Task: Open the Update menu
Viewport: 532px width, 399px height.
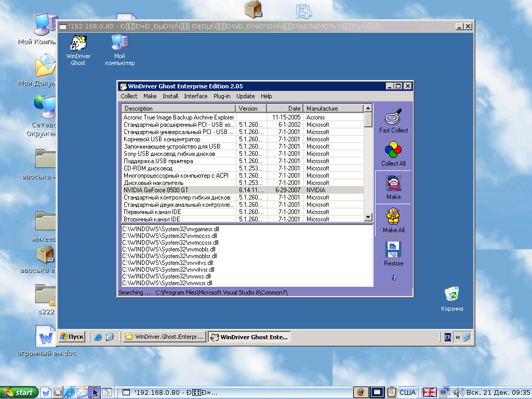Action: (x=245, y=96)
